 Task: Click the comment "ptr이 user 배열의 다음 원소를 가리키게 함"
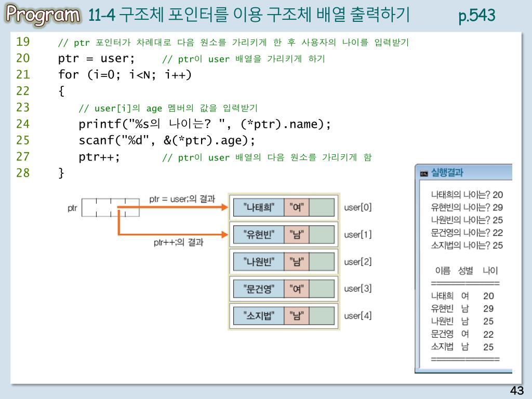(x=267, y=157)
